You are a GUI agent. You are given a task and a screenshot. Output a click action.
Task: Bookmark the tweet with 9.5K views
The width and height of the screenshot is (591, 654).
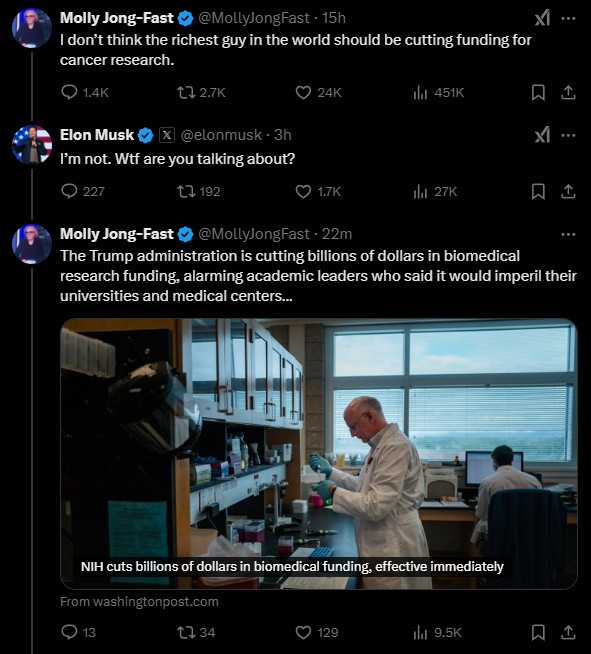[x=538, y=632]
